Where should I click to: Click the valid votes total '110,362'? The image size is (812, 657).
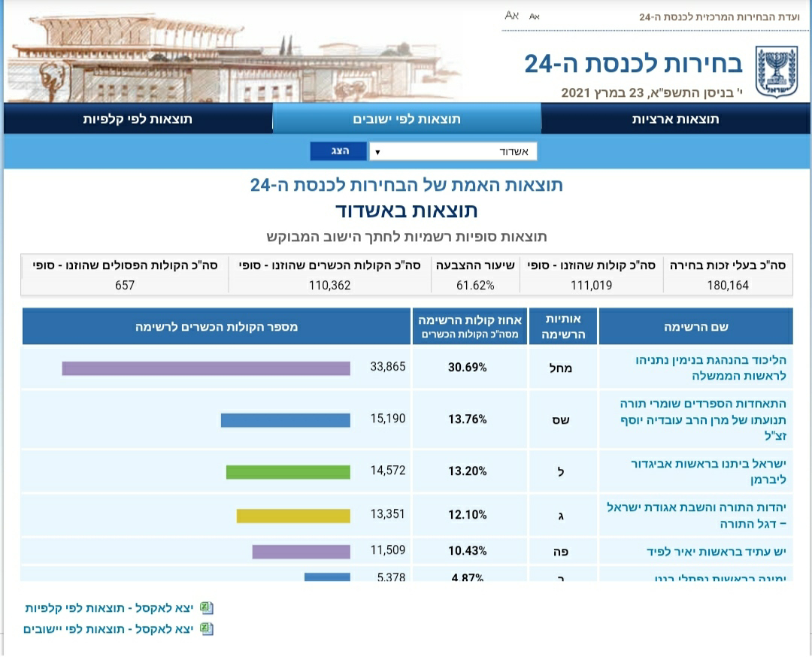tap(329, 285)
